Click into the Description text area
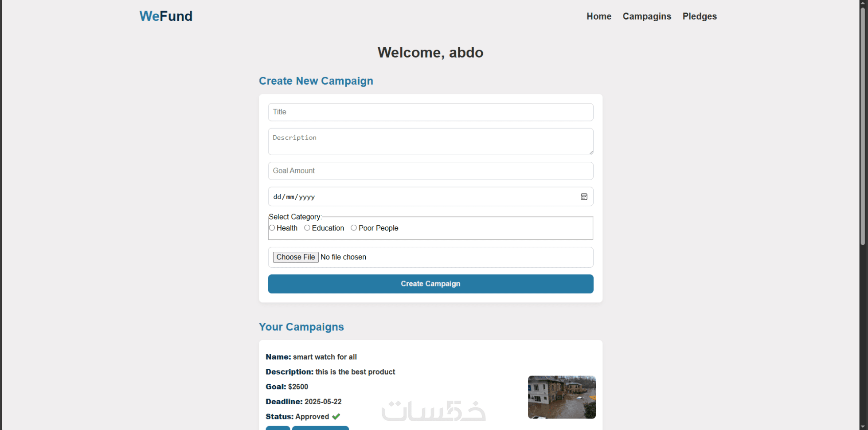The image size is (868, 430). [430, 141]
